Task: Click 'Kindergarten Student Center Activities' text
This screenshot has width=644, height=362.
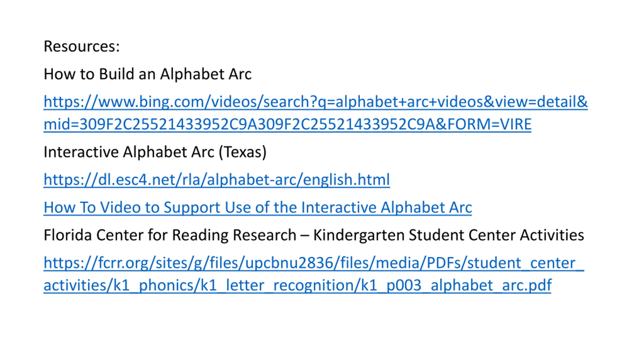Action: pos(448,235)
